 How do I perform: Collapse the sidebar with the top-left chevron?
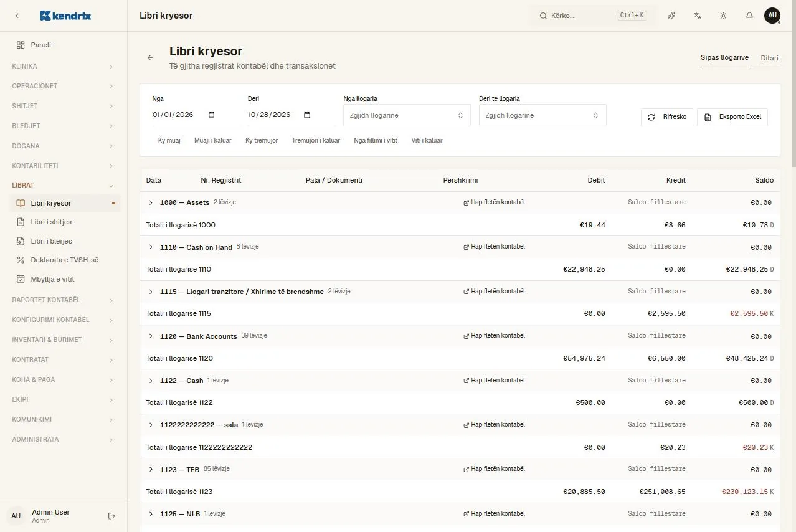[17, 16]
